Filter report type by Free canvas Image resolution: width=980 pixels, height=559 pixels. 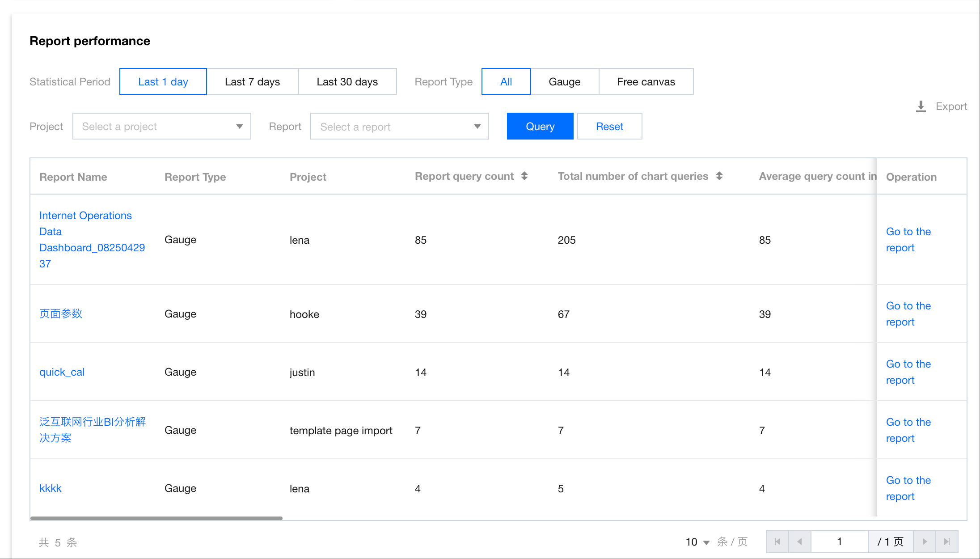[646, 82]
